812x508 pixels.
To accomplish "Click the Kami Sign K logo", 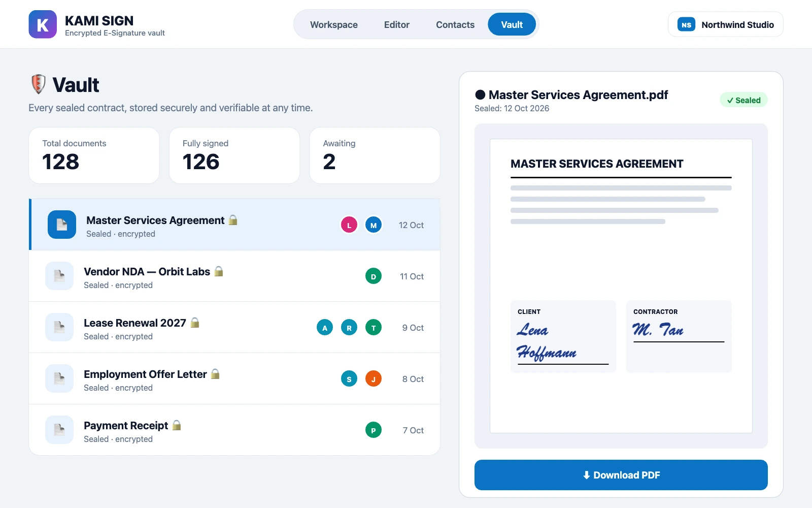I will 43,24.
